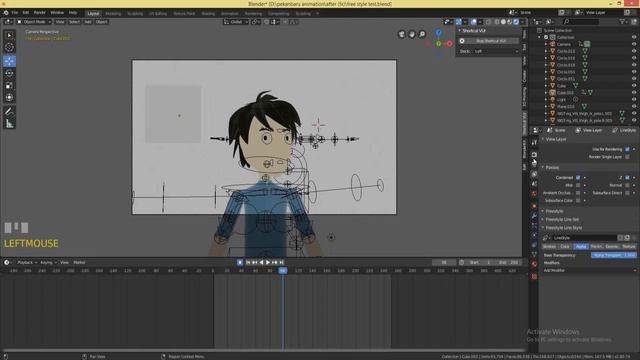Open the File menu
Viewport: 640px width, 360px height.
point(15,13)
